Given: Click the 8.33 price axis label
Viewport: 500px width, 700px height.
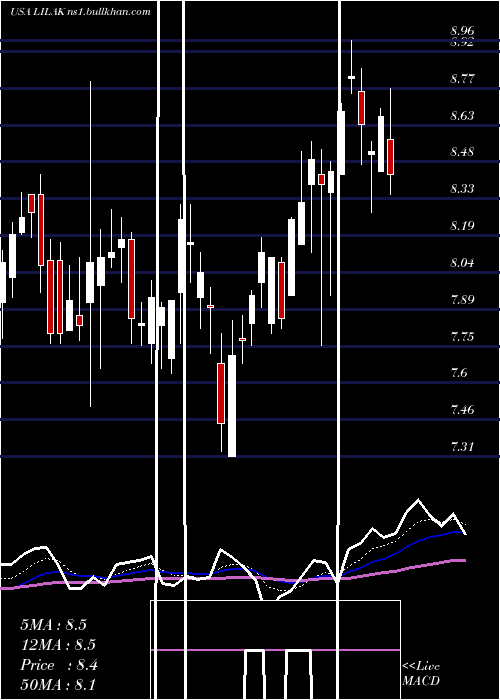Looking at the screenshot, I should (x=462, y=189).
